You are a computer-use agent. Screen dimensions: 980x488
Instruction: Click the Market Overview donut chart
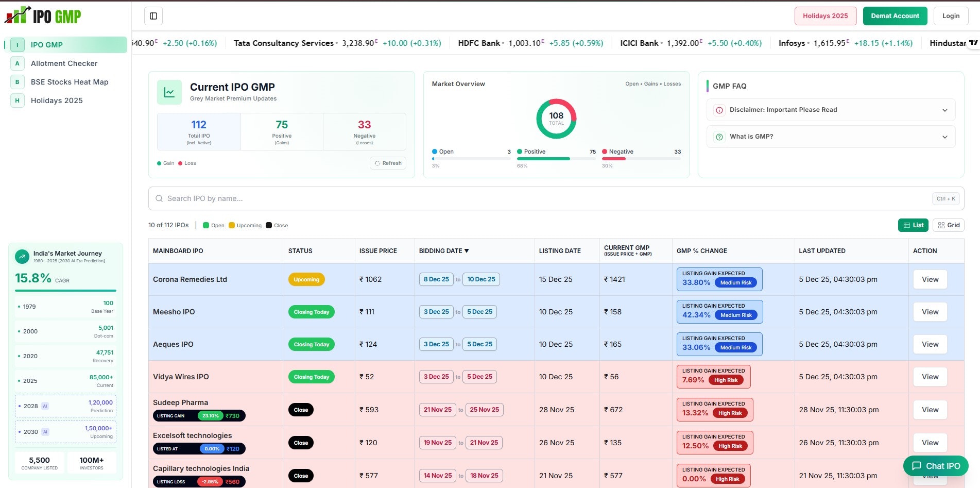coord(556,118)
